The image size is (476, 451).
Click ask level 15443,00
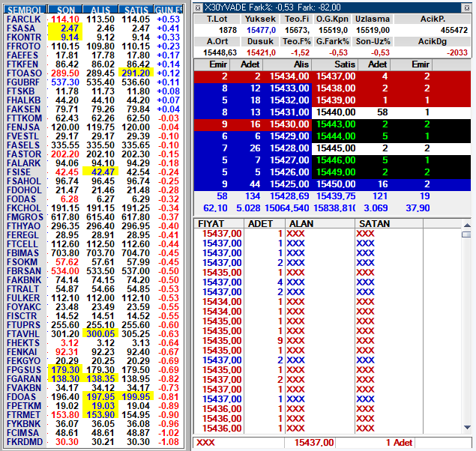point(336,124)
